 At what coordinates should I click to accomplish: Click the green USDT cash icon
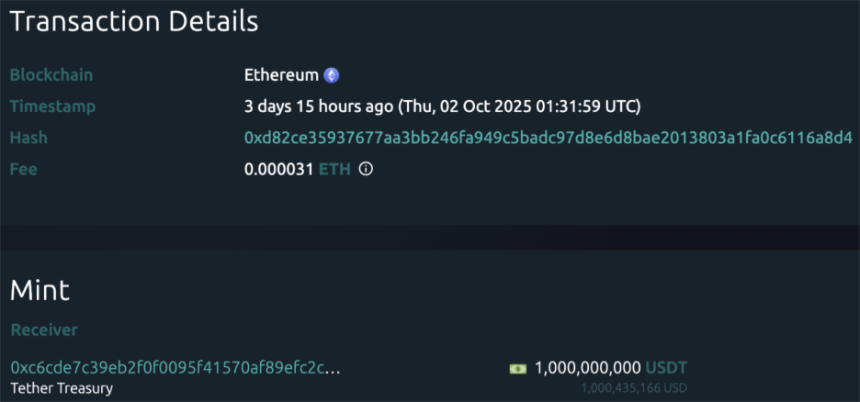518,368
